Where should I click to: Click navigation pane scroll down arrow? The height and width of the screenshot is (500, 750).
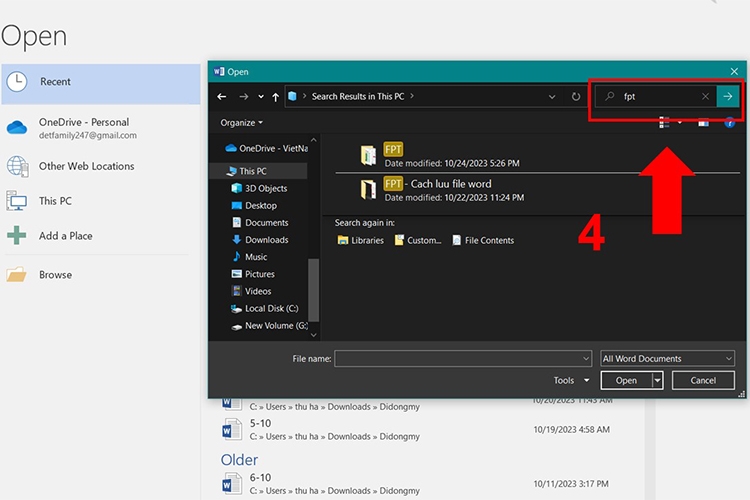tap(313, 335)
